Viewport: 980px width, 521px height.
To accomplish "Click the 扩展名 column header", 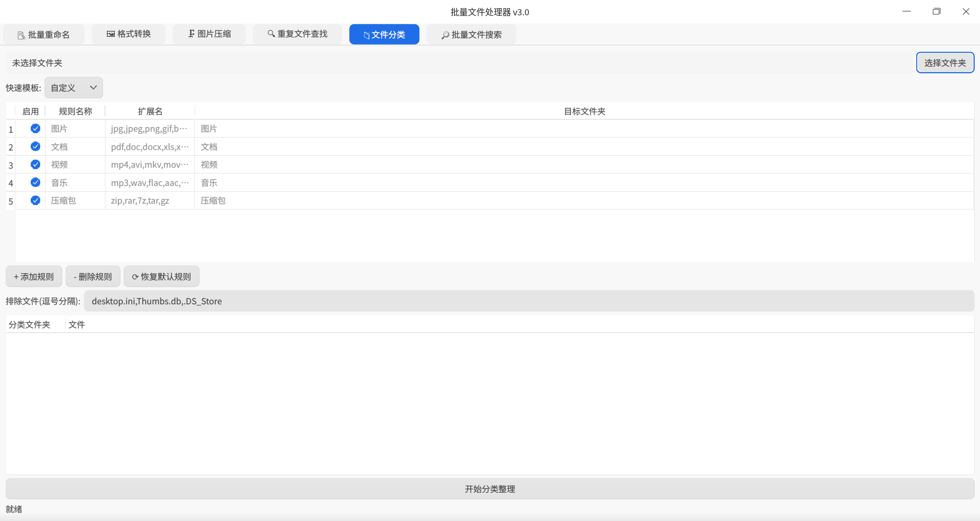I will click(x=150, y=111).
